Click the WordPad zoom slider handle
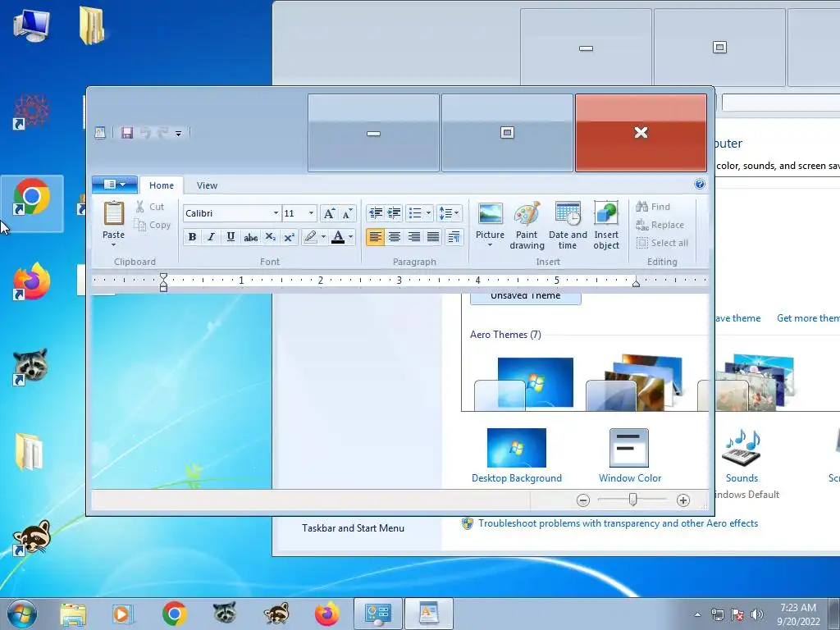The width and height of the screenshot is (840, 630). [x=632, y=500]
